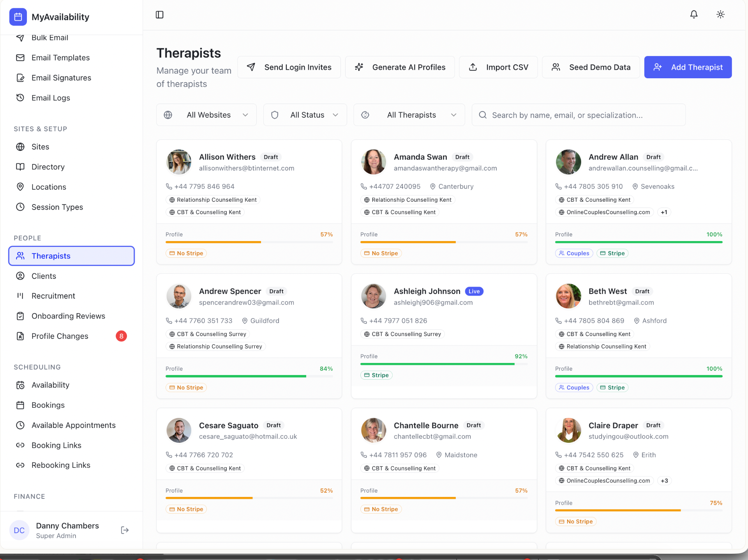Click the calendar-clock icon for Availability
This screenshot has height=560, width=748.
20,385
